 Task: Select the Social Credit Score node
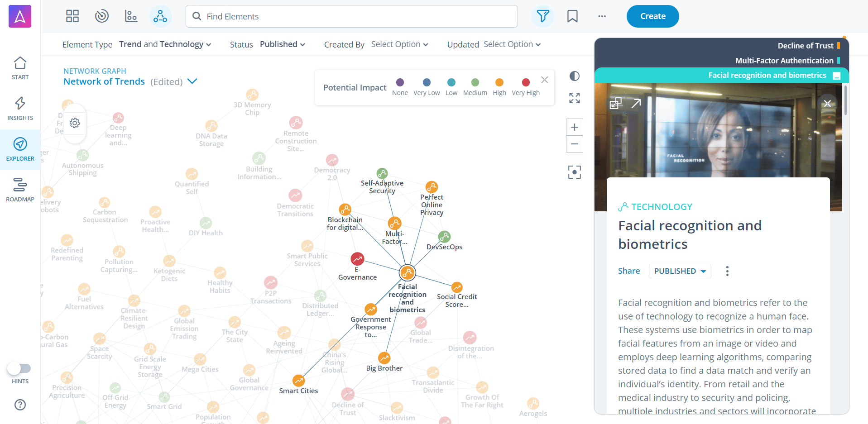pos(457,287)
